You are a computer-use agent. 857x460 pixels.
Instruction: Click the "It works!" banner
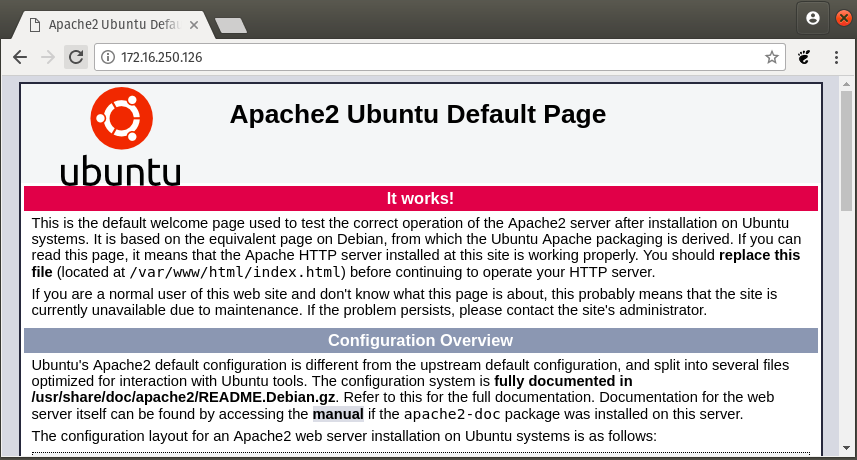pos(420,198)
